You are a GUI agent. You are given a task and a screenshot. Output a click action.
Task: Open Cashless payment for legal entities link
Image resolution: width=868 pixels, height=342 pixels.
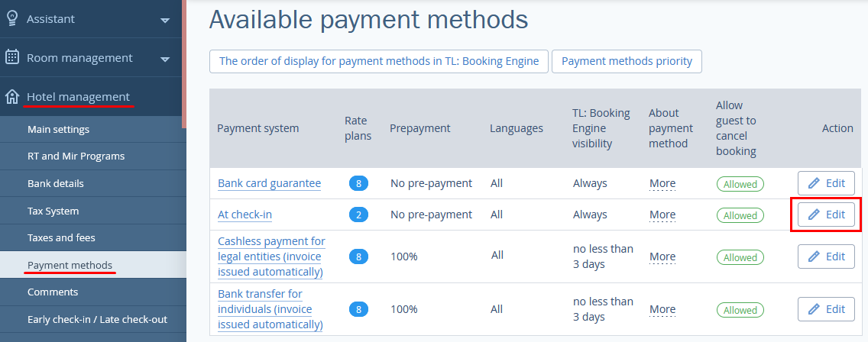tap(271, 256)
